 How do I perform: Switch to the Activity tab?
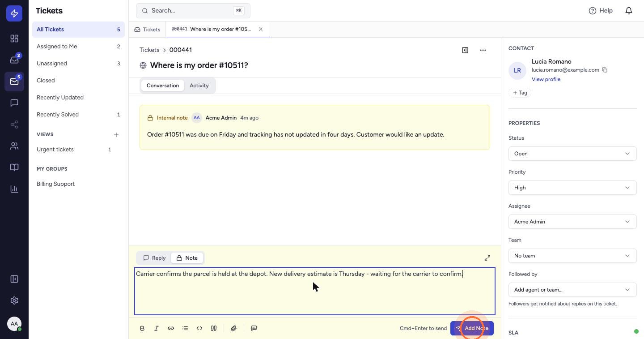(199, 86)
